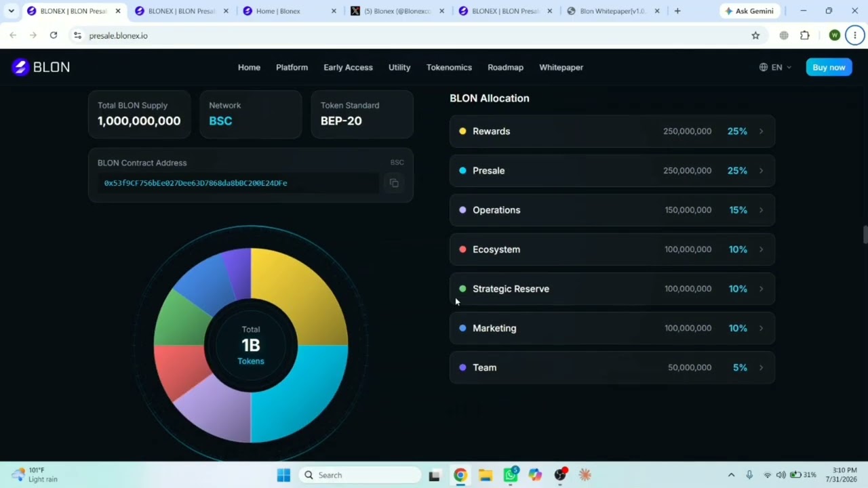This screenshot has width=868, height=488.
Task: Open WhatsApp from the taskbar
Action: (510, 475)
